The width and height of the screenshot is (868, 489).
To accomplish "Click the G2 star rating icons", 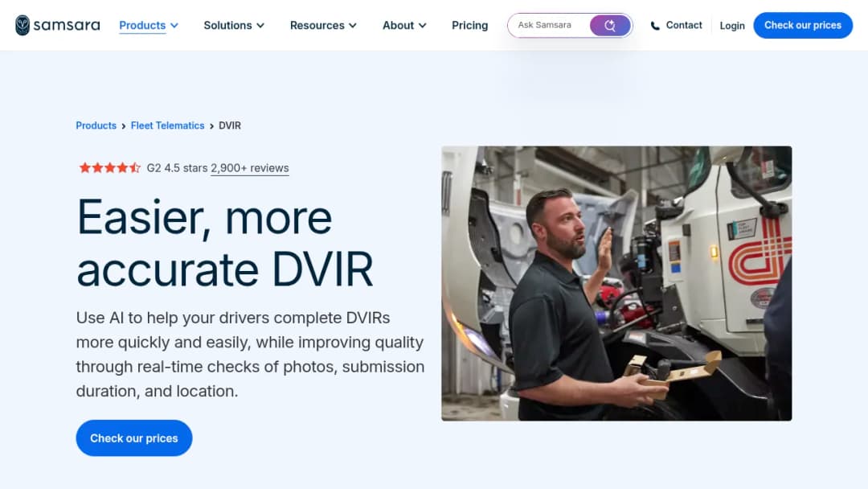I will pyautogui.click(x=109, y=168).
